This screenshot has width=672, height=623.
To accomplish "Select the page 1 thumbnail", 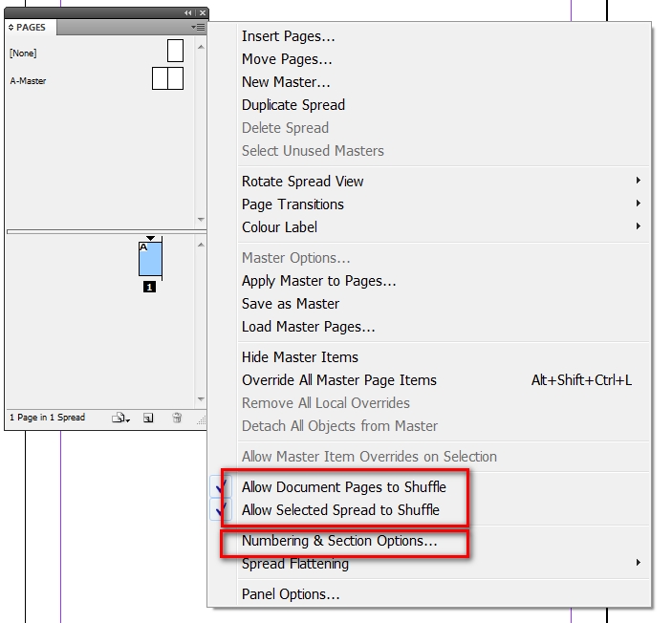I will [150, 259].
